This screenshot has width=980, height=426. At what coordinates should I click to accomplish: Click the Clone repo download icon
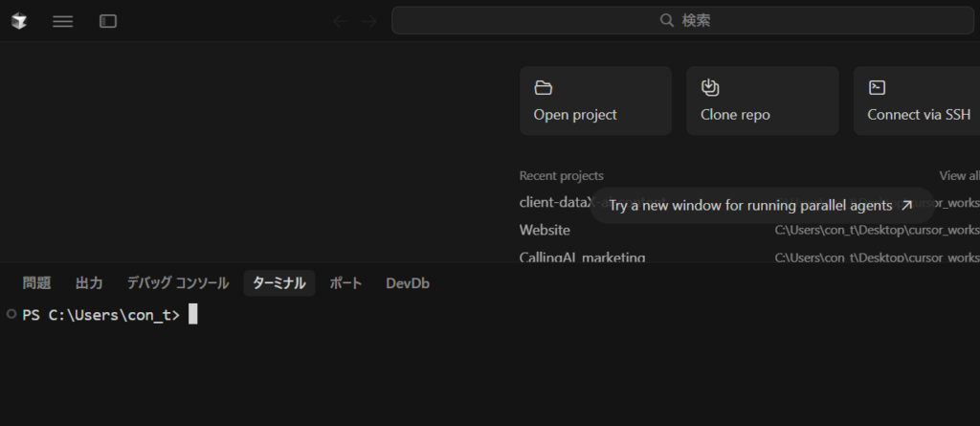click(x=710, y=88)
